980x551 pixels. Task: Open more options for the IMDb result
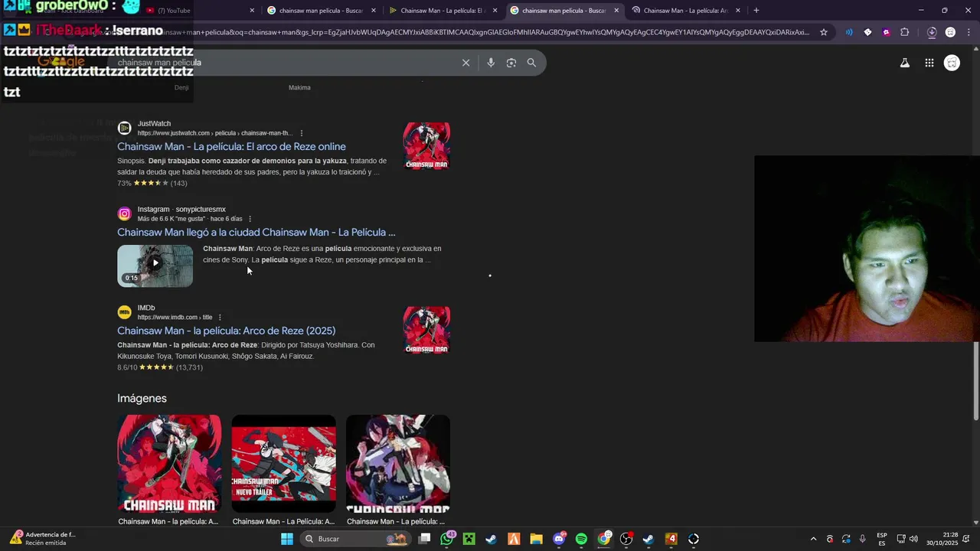pyautogui.click(x=220, y=318)
